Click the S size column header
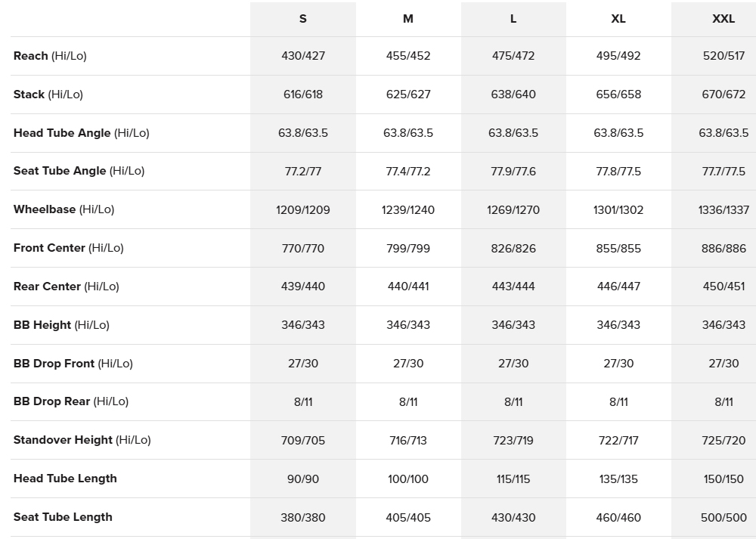756x539 pixels. click(302, 19)
